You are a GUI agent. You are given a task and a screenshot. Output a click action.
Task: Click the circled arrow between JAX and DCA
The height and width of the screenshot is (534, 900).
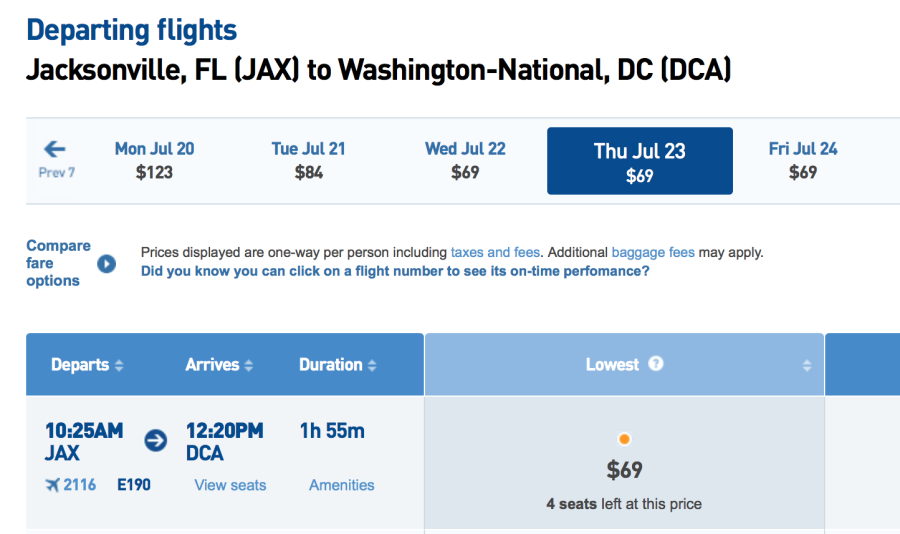(156, 440)
